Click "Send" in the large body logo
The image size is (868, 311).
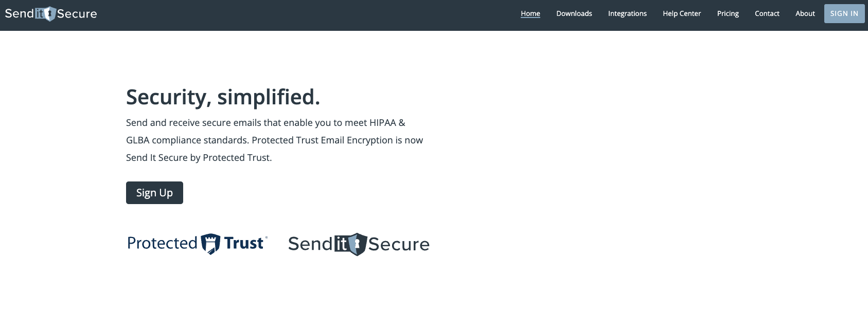[x=310, y=244]
